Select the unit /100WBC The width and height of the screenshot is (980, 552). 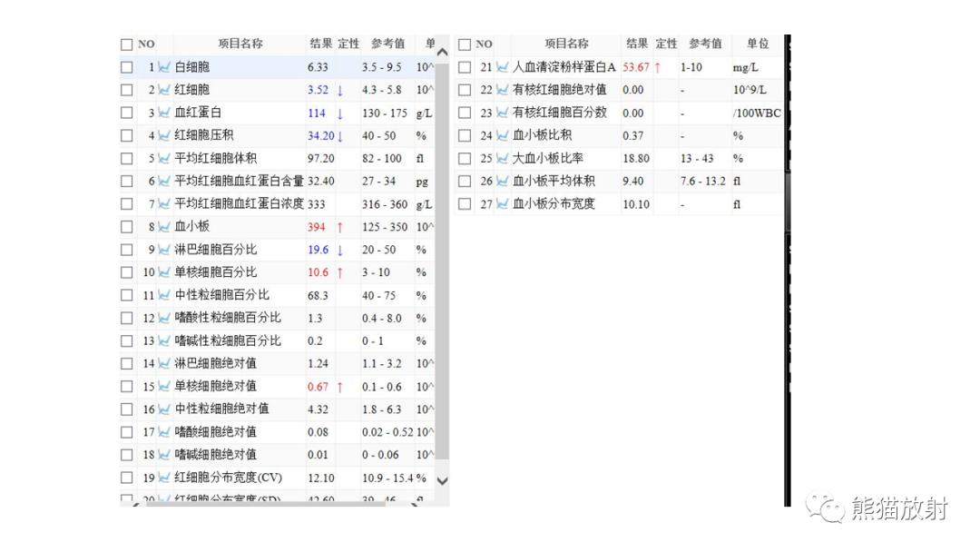(x=757, y=113)
